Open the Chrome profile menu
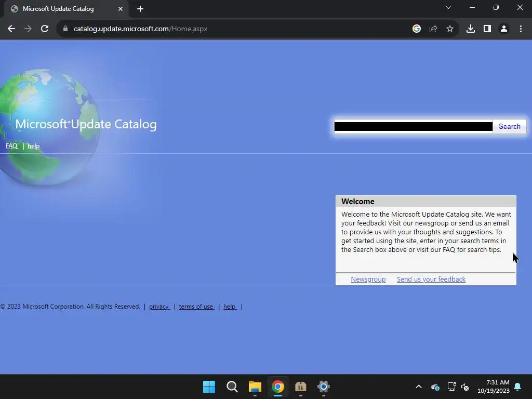Screen dimensions: 532x399 point(504,29)
